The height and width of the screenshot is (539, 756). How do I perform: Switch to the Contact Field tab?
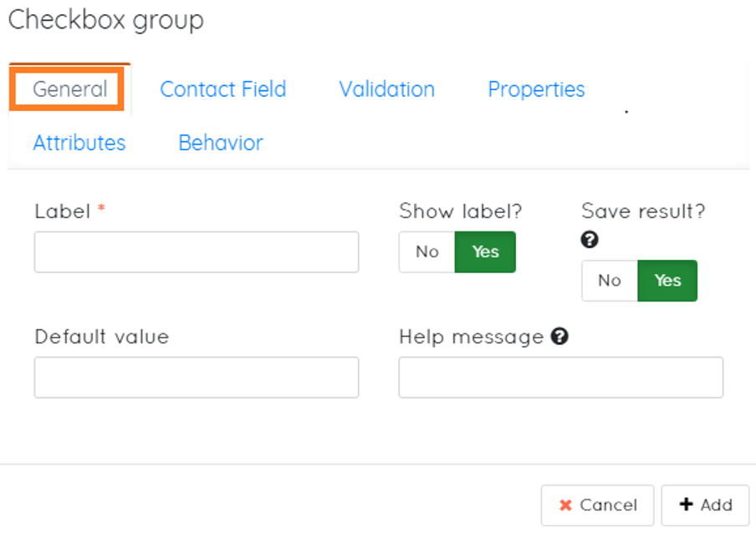click(x=222, y=89)
